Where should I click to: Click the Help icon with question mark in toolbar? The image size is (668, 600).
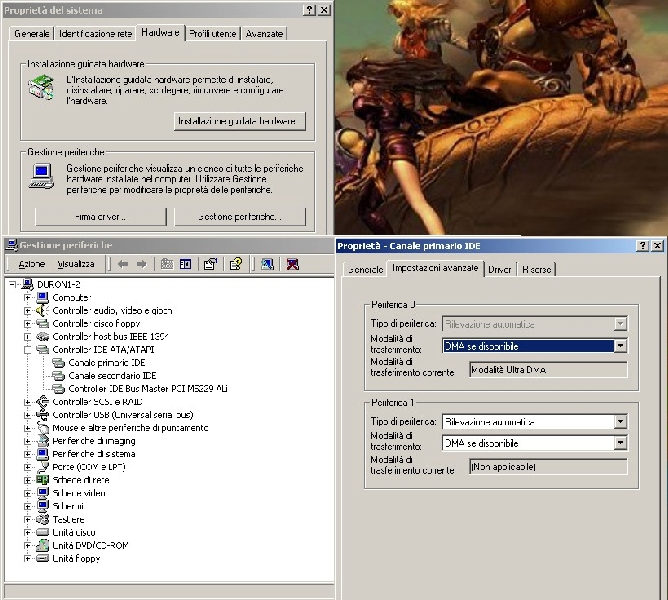236,264
